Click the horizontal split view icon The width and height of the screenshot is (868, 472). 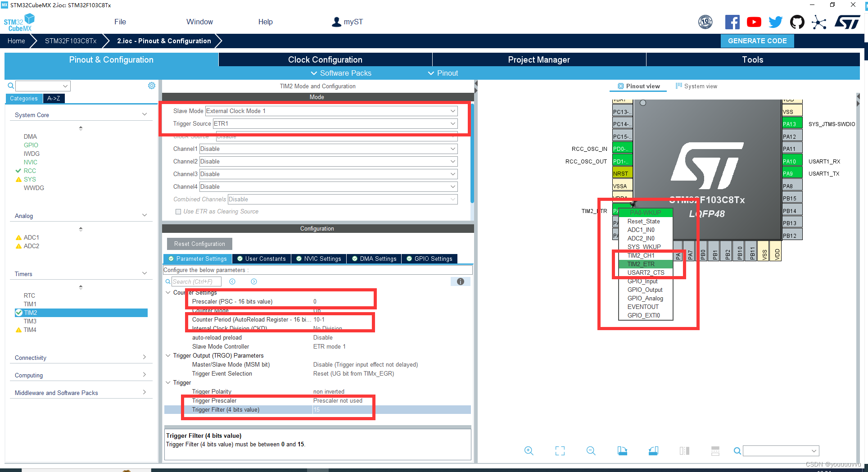click(715, 451)
